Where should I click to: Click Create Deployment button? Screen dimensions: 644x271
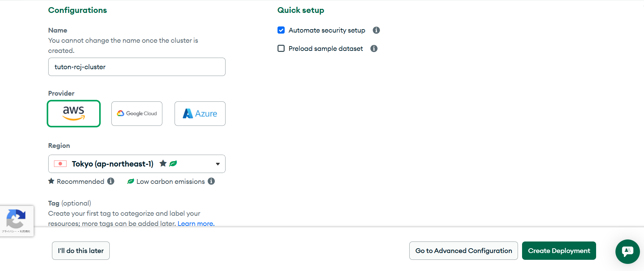click(559, 251)
